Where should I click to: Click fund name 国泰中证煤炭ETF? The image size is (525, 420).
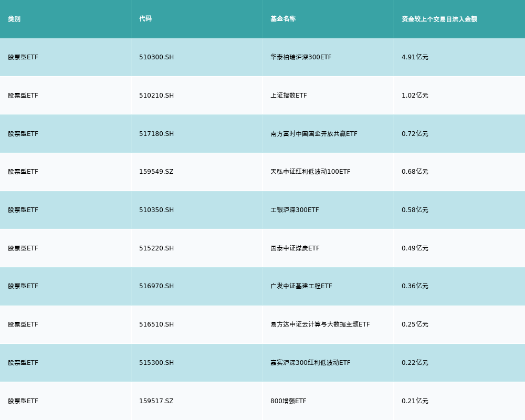(295, 248)
